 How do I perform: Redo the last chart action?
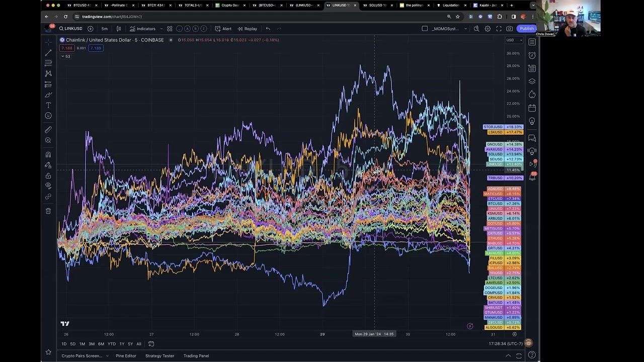click(280, 29)
